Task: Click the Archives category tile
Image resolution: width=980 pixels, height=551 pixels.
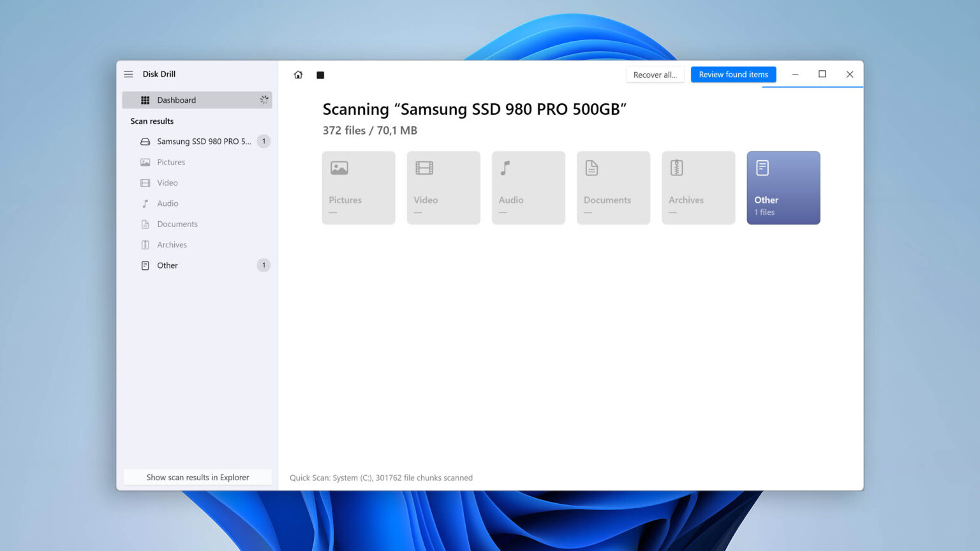Action: [x=698, y=187]
